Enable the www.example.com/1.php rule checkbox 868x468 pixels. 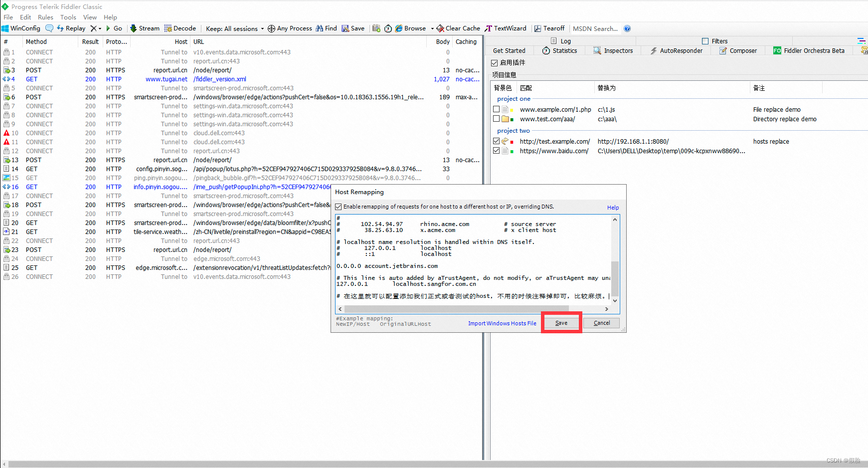click(x=497, y=109)
